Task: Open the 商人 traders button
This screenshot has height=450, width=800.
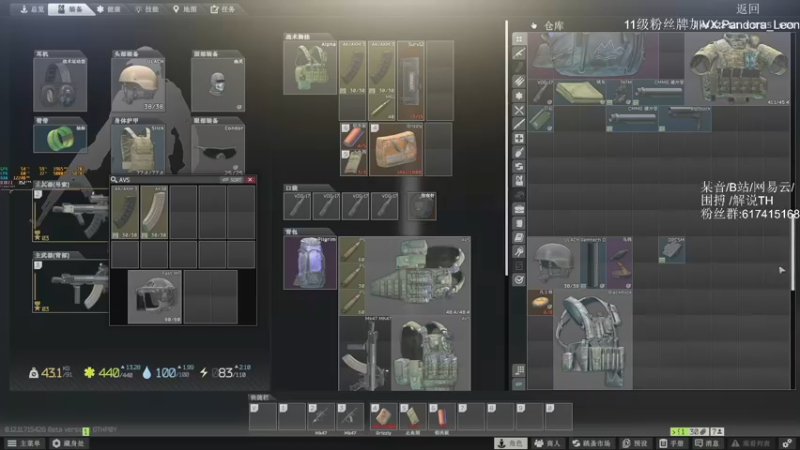Action: [547, 443]
